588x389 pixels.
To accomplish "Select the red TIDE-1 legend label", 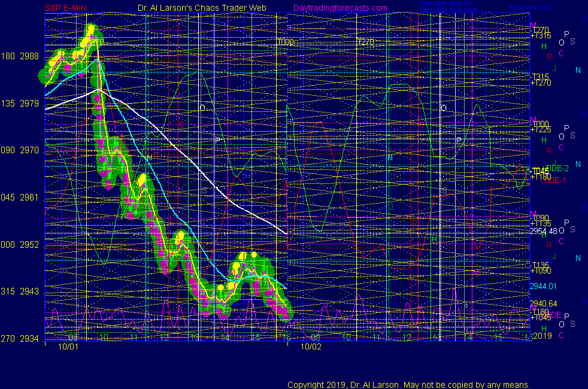I will tap(554, 181).
